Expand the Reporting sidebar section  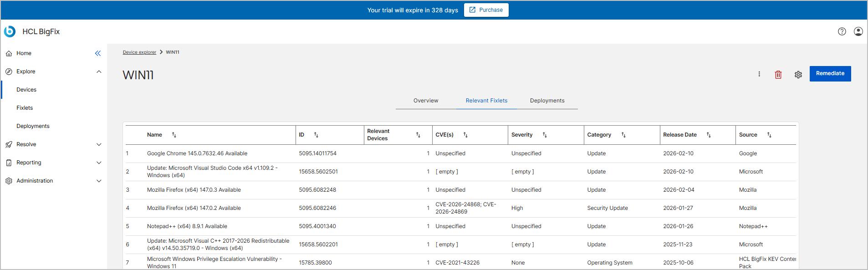pos(99,163)
